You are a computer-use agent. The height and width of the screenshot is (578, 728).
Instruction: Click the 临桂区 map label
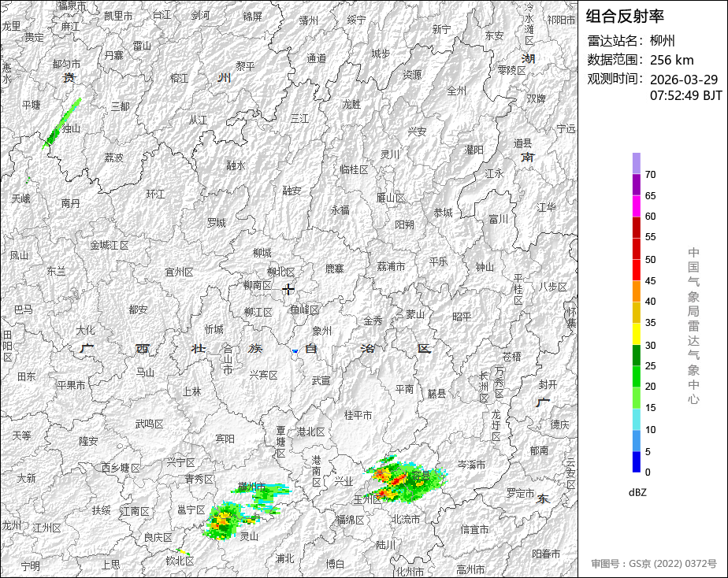tap(355, 170)
